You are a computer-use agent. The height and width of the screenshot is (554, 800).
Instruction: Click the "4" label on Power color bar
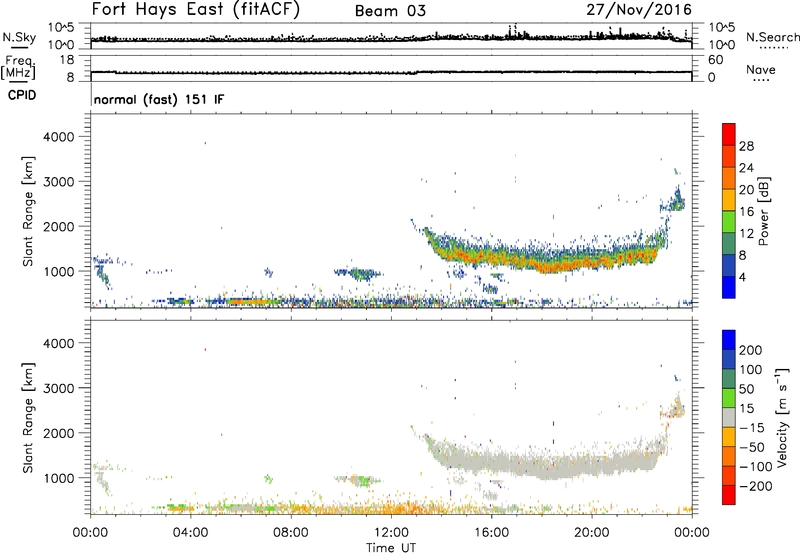(x=743, y=277)
